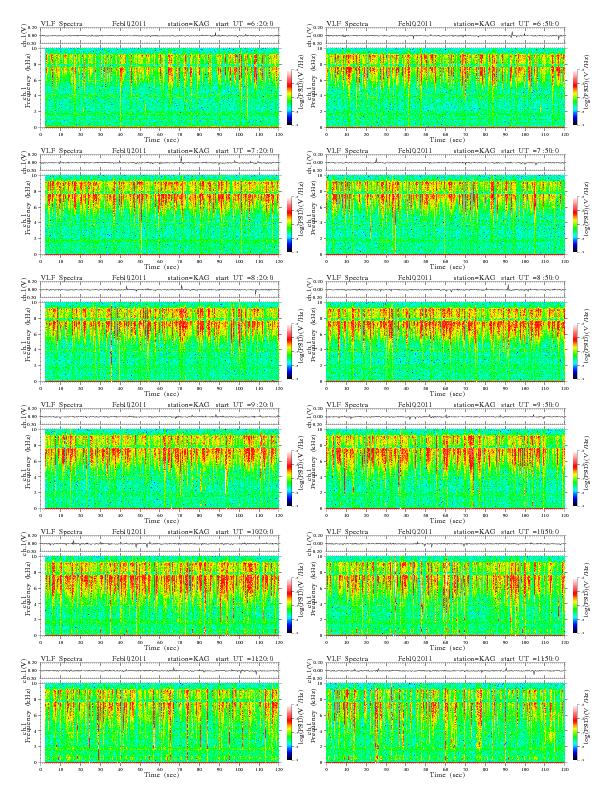
Task: Click the 'start UT =6:50:0' title text
Action: click(x=530, y=24)
